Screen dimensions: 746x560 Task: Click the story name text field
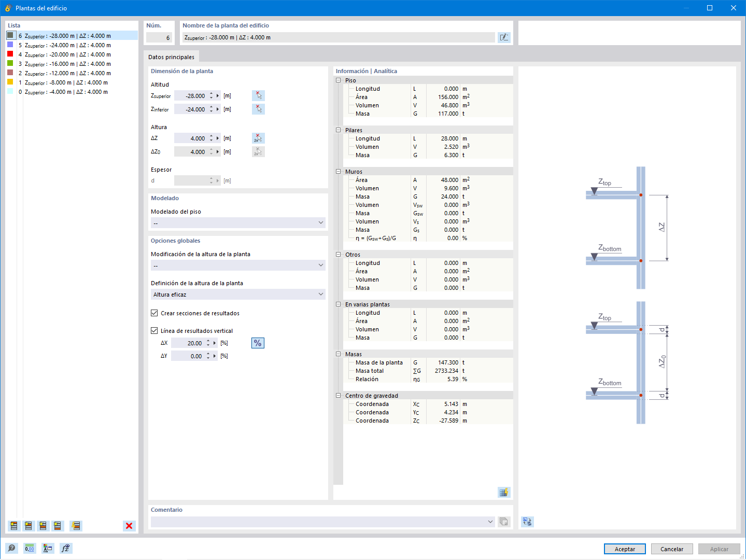point(339,37)
